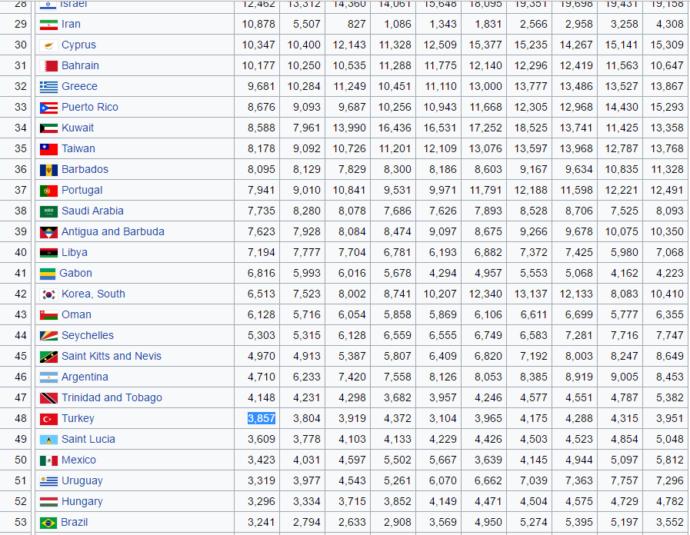The height and width of the screenshot is (535, 690).
Task: Open the Korea, South link
Action: pos(93,294)
